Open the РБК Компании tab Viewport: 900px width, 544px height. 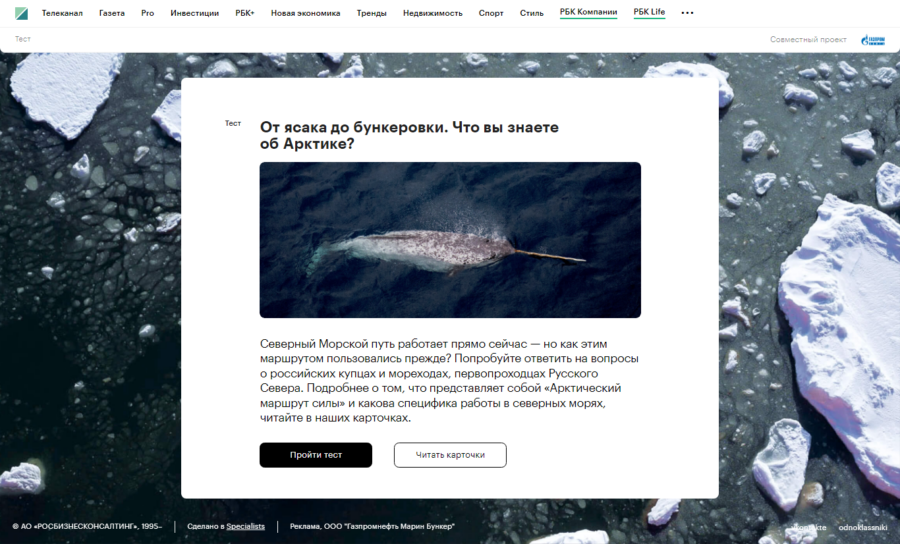(x=588, y=12)
